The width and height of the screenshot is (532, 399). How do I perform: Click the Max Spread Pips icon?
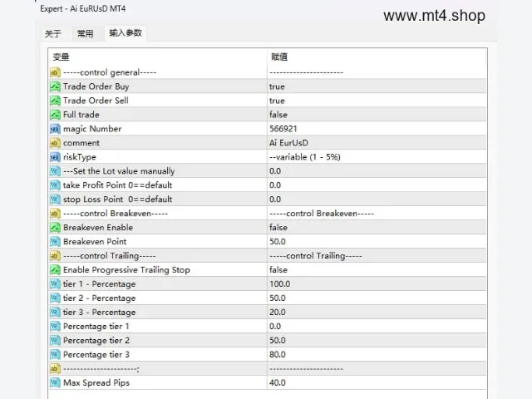click(55, 383)
